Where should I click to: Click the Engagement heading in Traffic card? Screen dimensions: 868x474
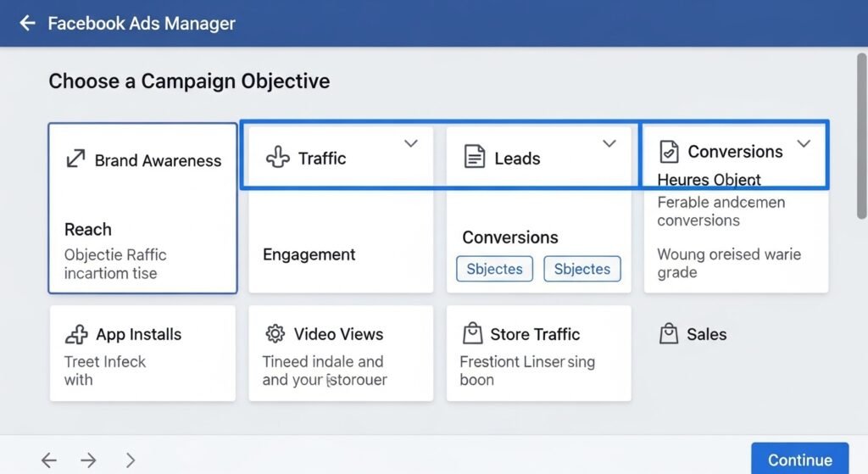tap(309, 254)
